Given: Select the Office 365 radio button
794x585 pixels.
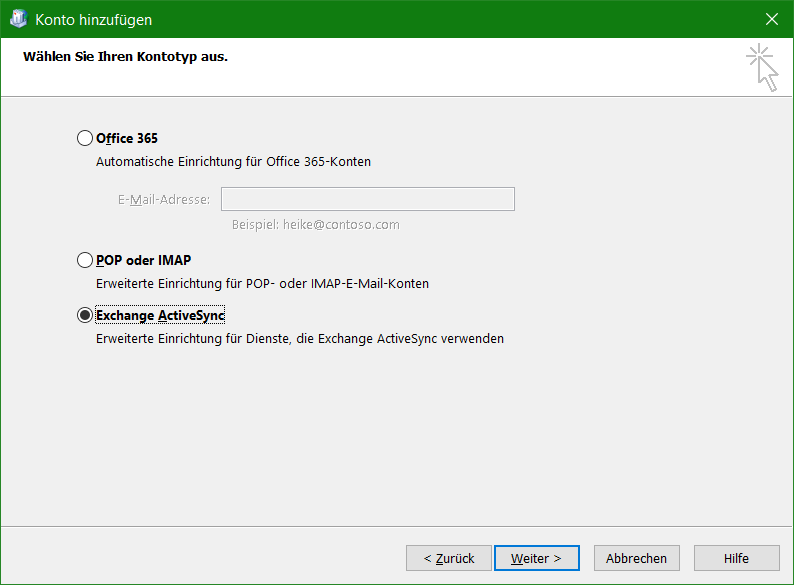Looking at the screenshot, I should coord(85,138).
